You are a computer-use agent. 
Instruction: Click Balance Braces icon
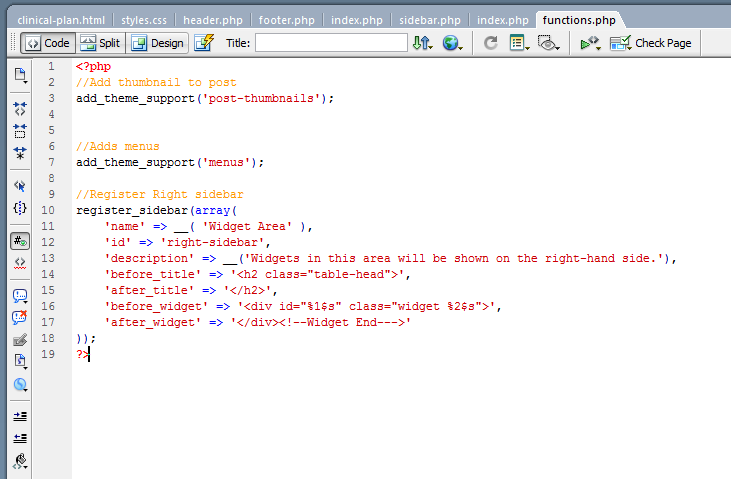pyautogui.click(x=20, y=208)
